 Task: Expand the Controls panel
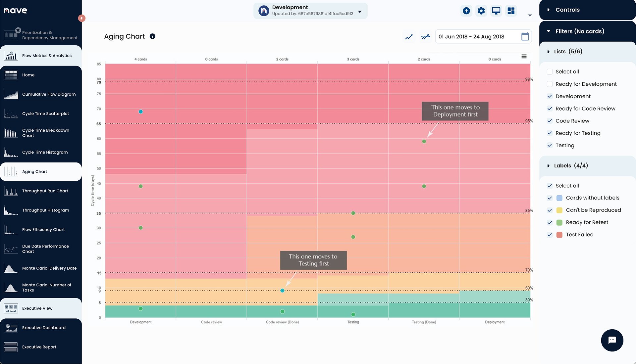tap(568, 10)
